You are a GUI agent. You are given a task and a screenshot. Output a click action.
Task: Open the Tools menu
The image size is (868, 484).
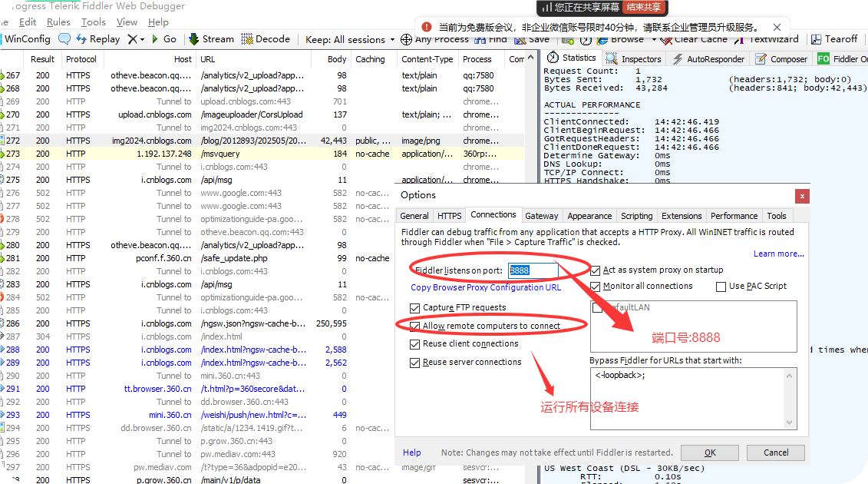pos(94,22)
